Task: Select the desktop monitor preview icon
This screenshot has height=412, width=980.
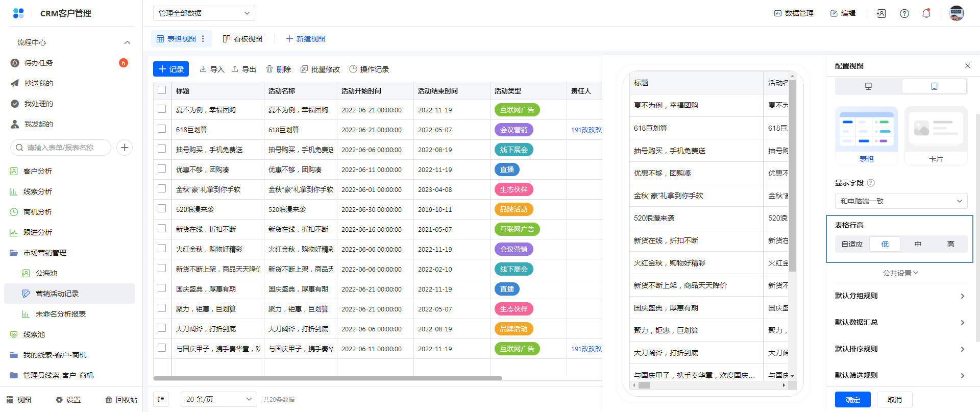Action: (x=868, y=86)
